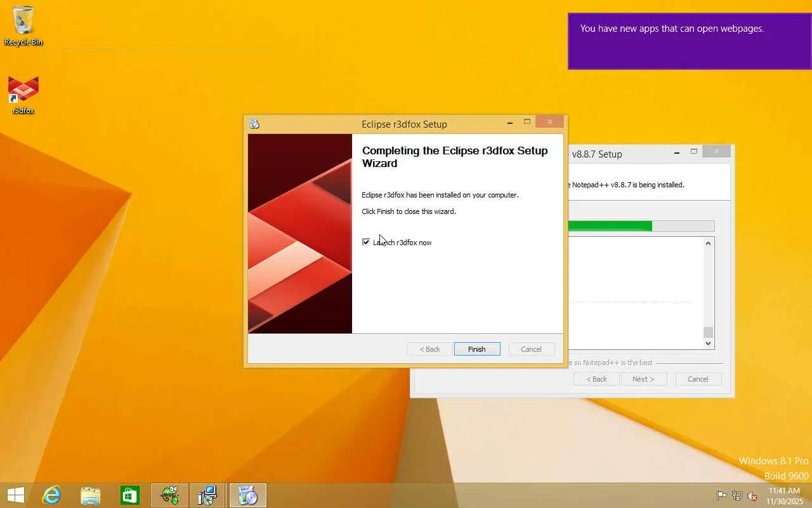Select the computer-and-disc setup taskbar item

(208, 495)
